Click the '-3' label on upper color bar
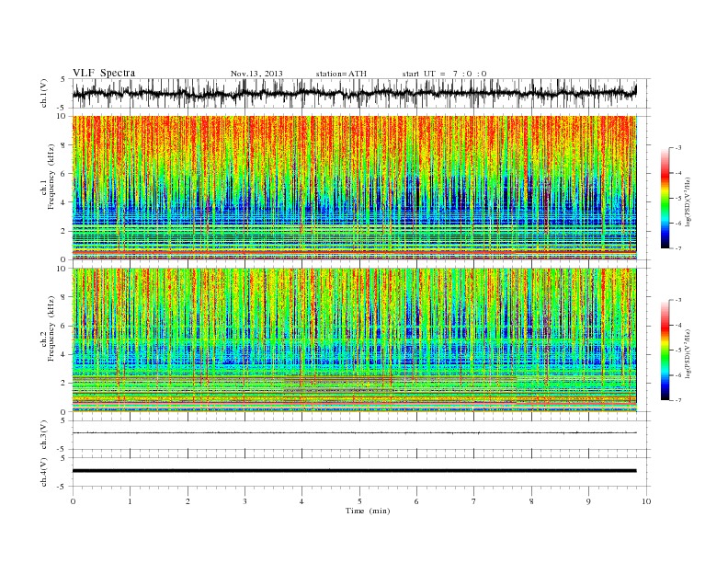The width and height of the screenshot is (728, 563). (x=678, y=148)
